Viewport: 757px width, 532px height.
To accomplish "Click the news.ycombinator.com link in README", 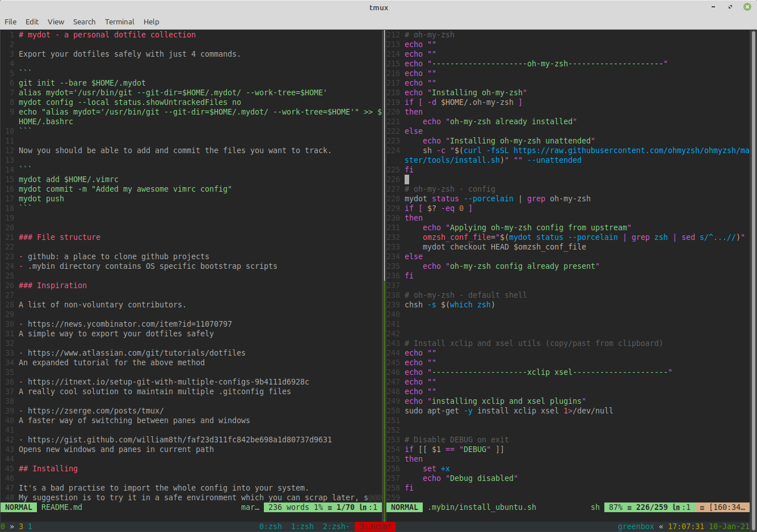I will pos(129,324).
